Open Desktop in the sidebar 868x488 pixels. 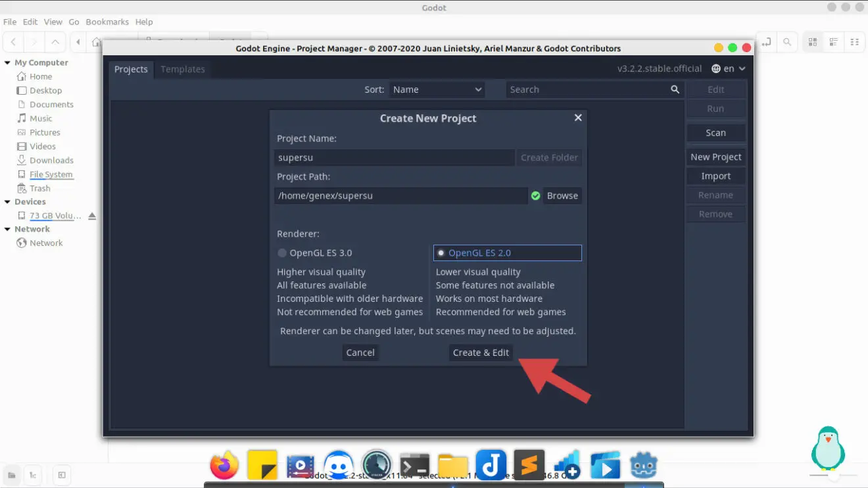tap(45, 91)
